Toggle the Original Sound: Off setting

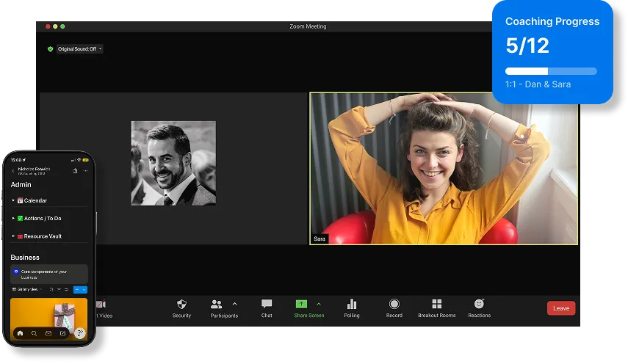click(80, 49)
